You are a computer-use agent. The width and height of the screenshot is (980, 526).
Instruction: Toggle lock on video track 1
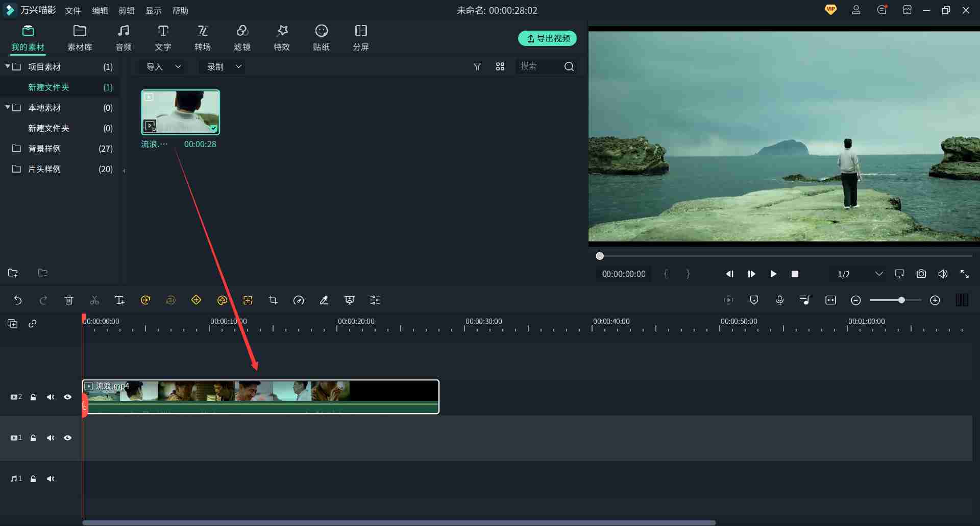point(33,438)
